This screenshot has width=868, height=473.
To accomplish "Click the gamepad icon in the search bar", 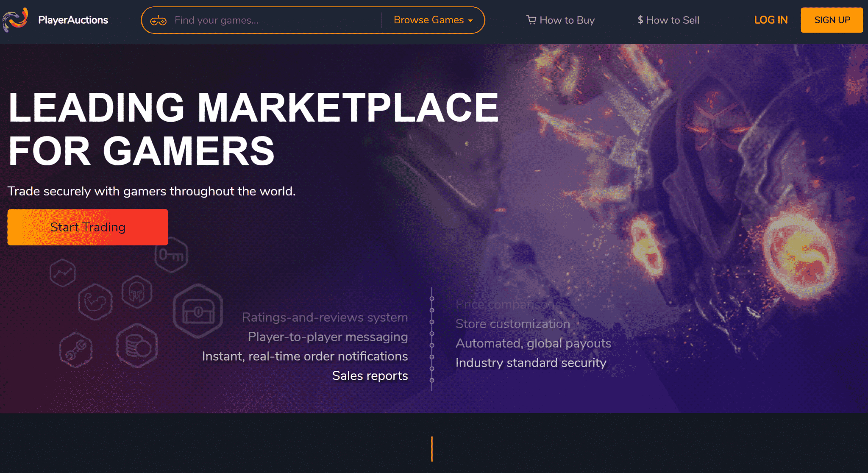I will coord(158,20).
